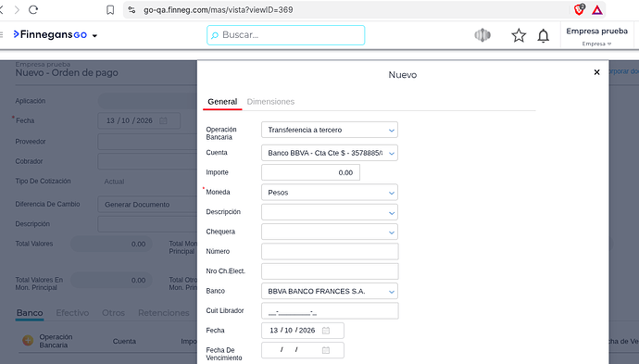Expand the Descripción dropdown in dialog
639x364 pixels.
[x=330, y=212]
